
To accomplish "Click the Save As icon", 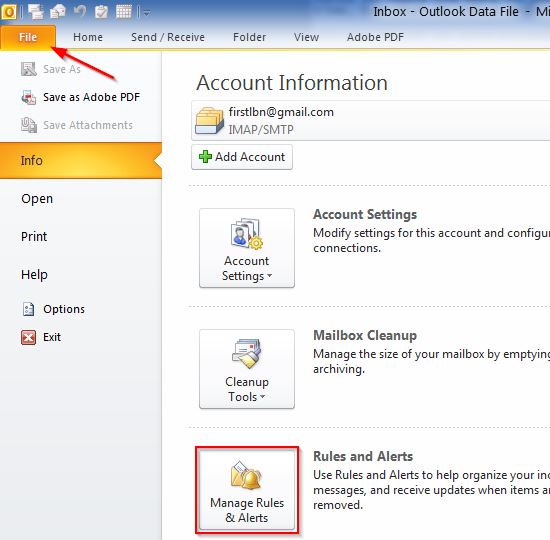I will click(x=28, y=69).
